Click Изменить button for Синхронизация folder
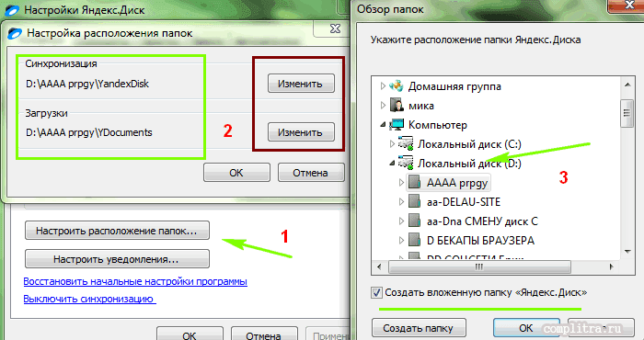The width and height of the screenshot is (644, 340). click(301, 84)
